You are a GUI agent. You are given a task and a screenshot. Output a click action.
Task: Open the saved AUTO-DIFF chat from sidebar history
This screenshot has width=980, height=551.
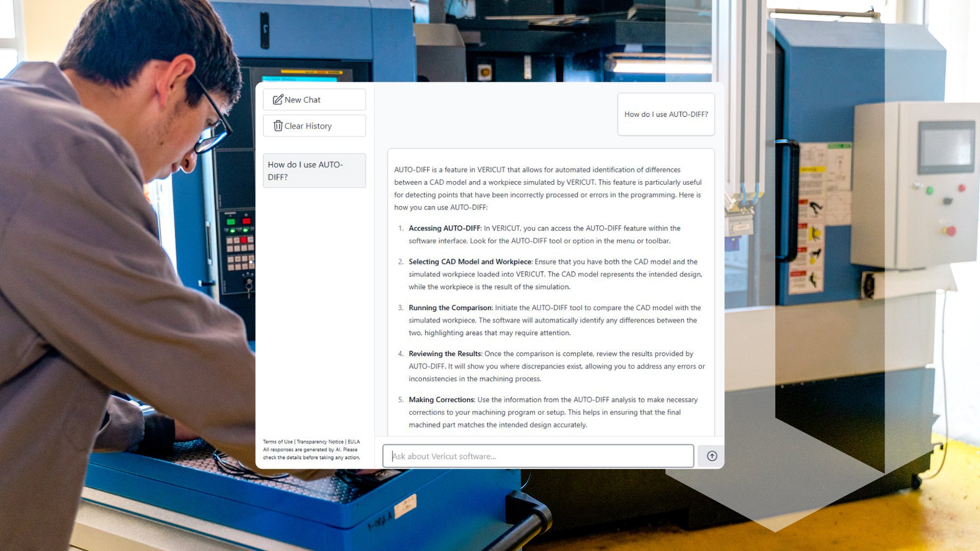314,170
